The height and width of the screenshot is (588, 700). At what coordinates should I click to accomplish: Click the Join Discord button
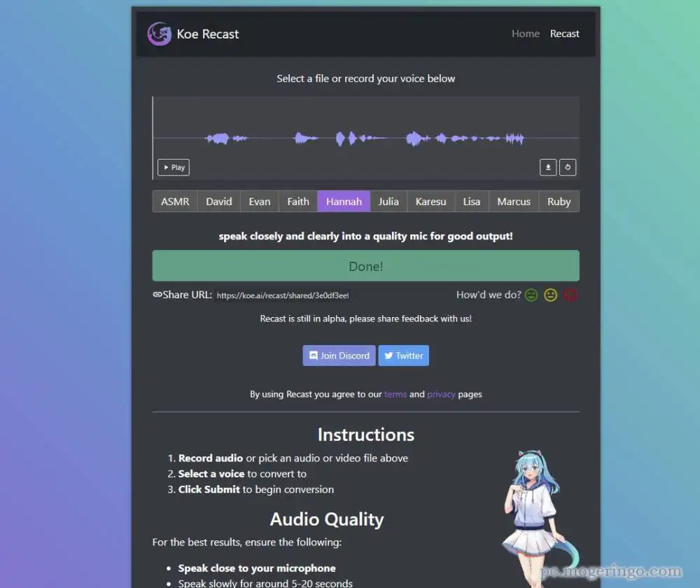[x=339, y=356]
